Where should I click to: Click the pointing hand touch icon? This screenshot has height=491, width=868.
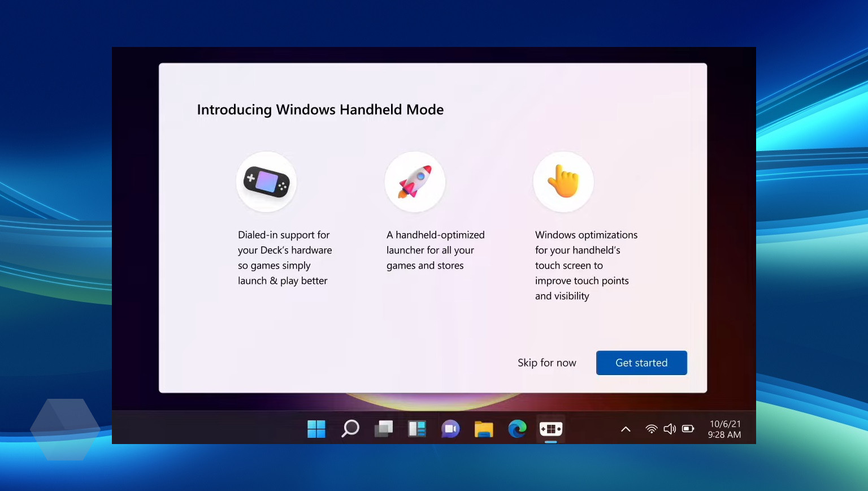pyautogui.click(x=563, y=182)
